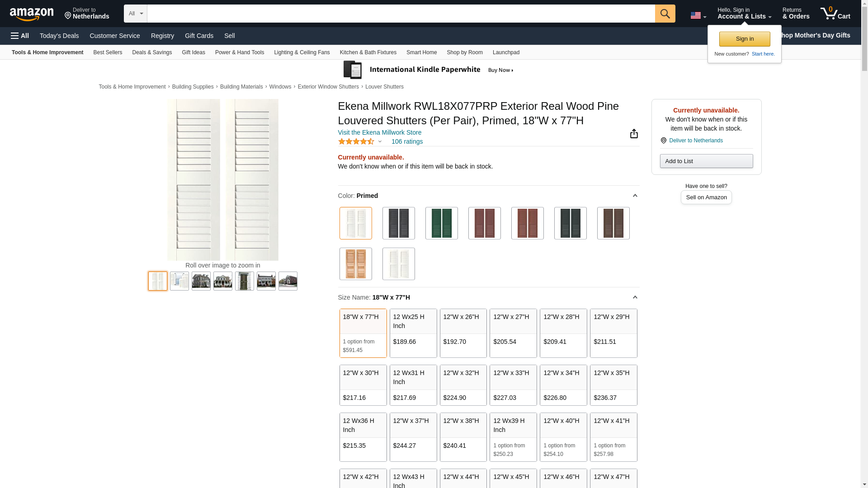Click the US flag language selector
This screenshot has height=488, width=868.
(x=698, y=15)
